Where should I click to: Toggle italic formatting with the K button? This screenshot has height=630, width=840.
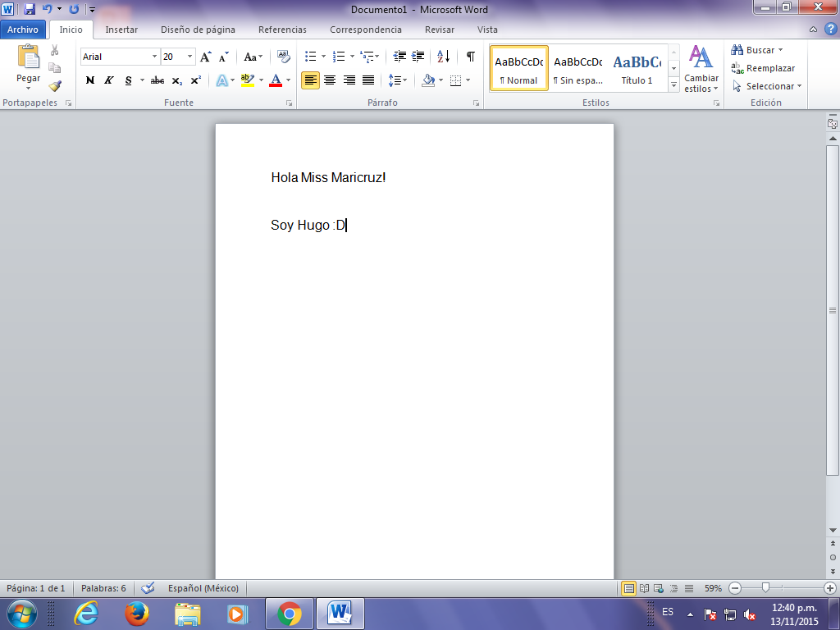pyautogui.click(x=109, y=80)
